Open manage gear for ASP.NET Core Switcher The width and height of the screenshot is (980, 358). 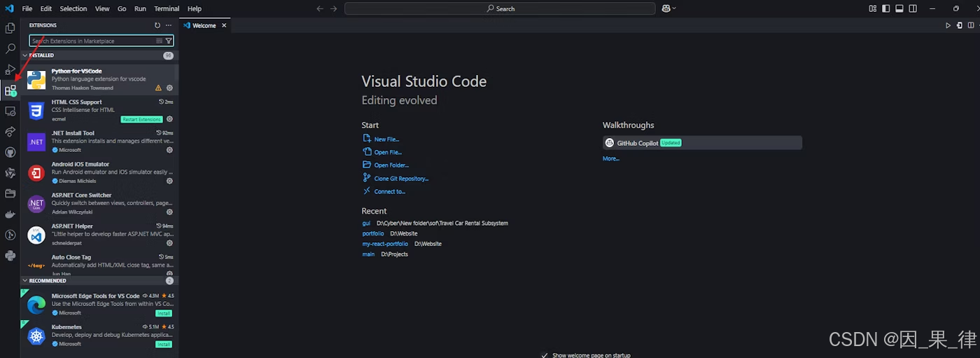point(169,212)
